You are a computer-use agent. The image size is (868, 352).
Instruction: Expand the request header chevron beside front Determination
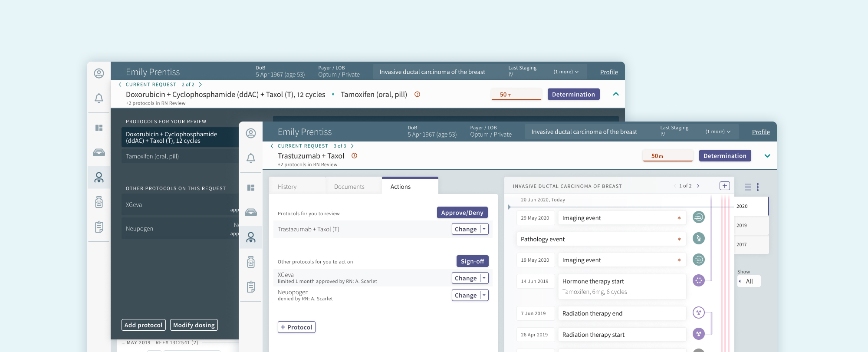tap(767, 156)
